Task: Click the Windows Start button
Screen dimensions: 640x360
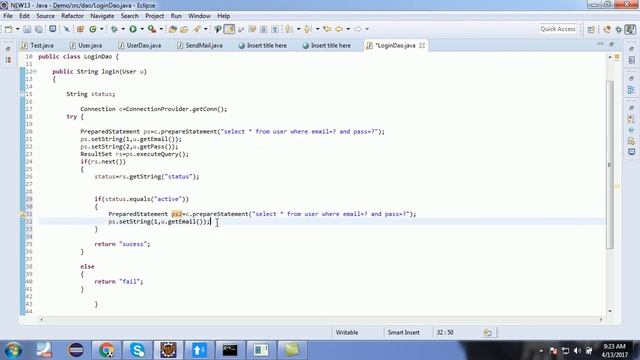Action: click(13, 350)
